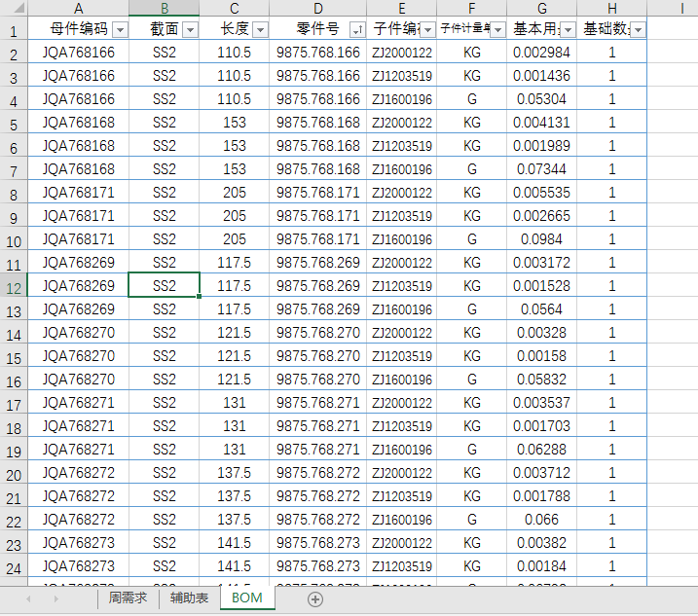The image size is (698, 616).
Task: Click cell 0.002665 in row 9
Action: (x=541, y=216)
